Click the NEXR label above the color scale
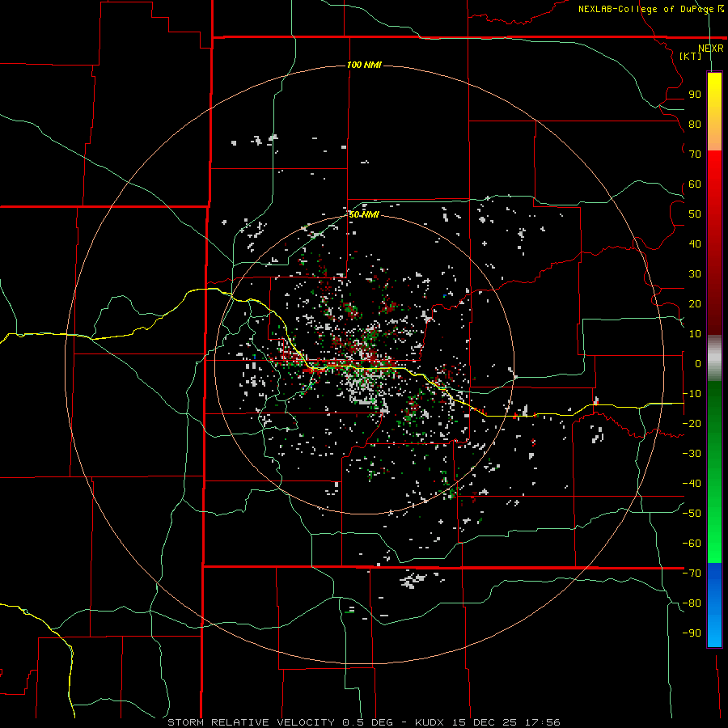The image size is (728, 728). [711, 49]
